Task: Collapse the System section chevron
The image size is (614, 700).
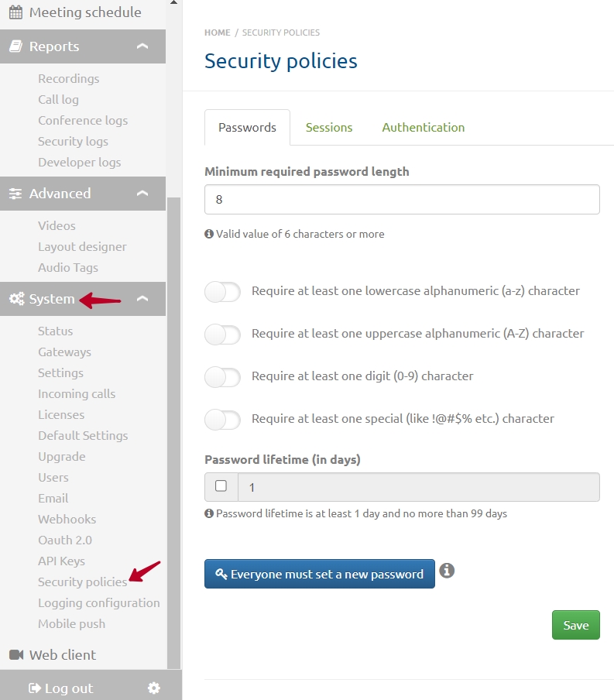Action: [142, 299]
